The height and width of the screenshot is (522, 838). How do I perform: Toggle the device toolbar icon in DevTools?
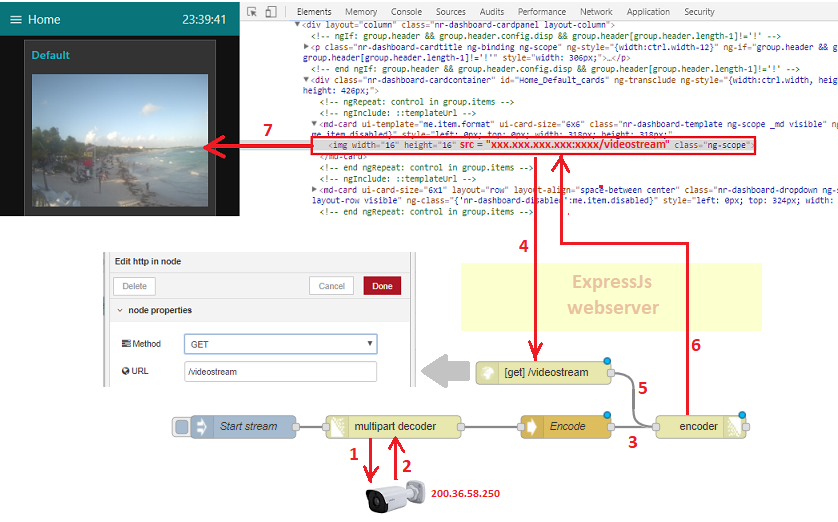pyautogui.click(x=271, y=12)
